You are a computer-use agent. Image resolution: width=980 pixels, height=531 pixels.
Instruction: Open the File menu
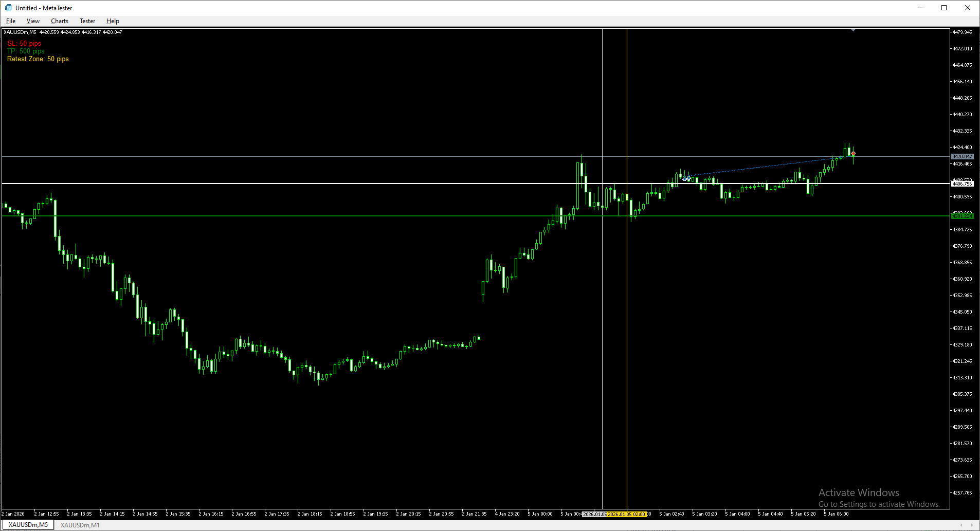coord(11,21)
